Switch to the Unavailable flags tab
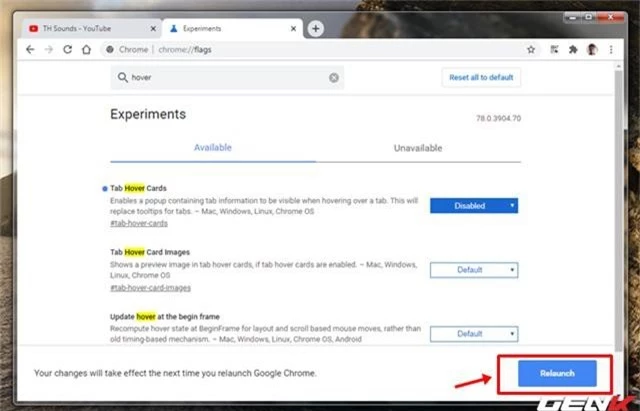The height and width of the screenshot is (411, 640). pyautogui.click(x=418, y=148)
